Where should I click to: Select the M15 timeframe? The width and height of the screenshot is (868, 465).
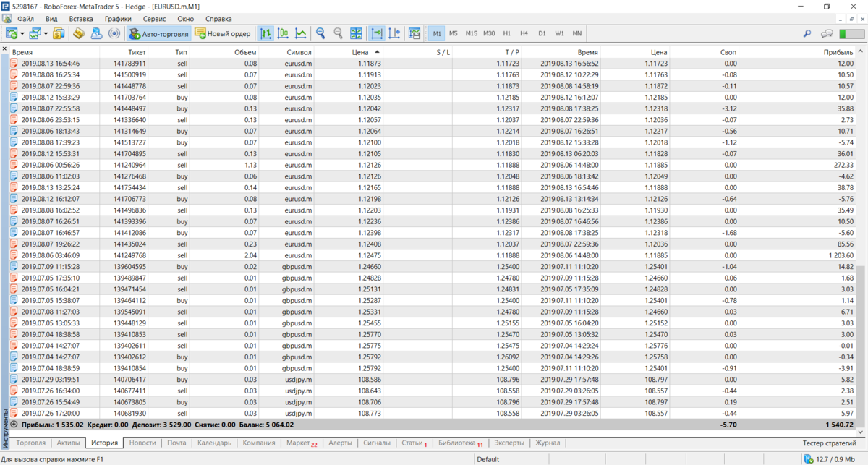471,33
